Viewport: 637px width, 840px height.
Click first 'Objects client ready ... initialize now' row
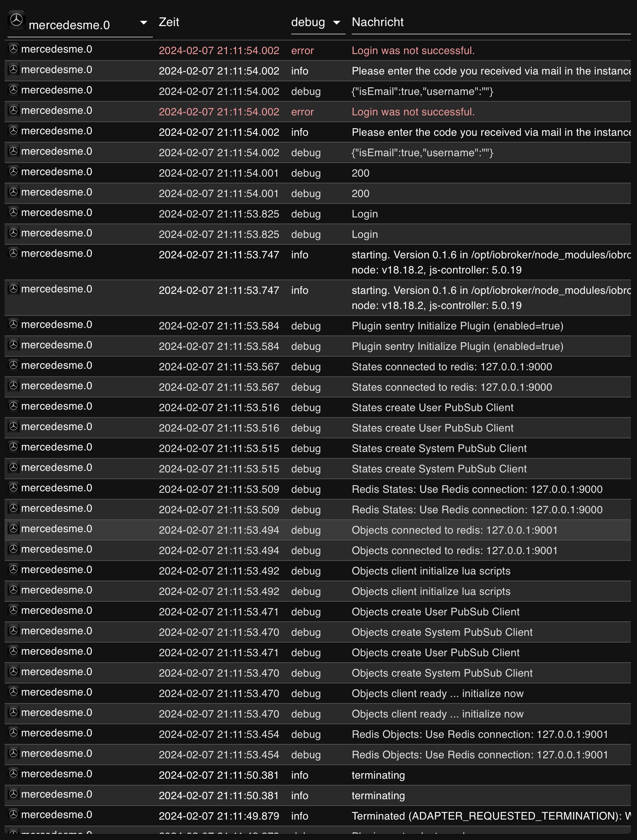(x=317, y=693)
